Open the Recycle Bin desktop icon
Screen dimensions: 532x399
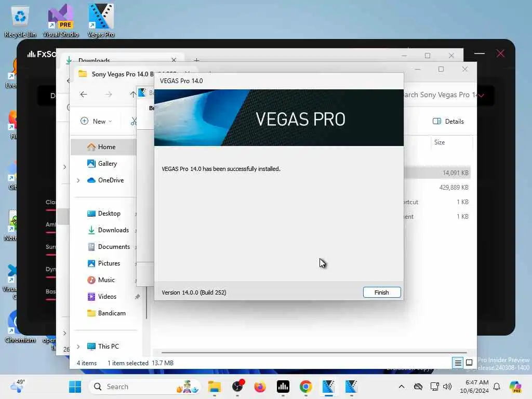tap(20, 22)
